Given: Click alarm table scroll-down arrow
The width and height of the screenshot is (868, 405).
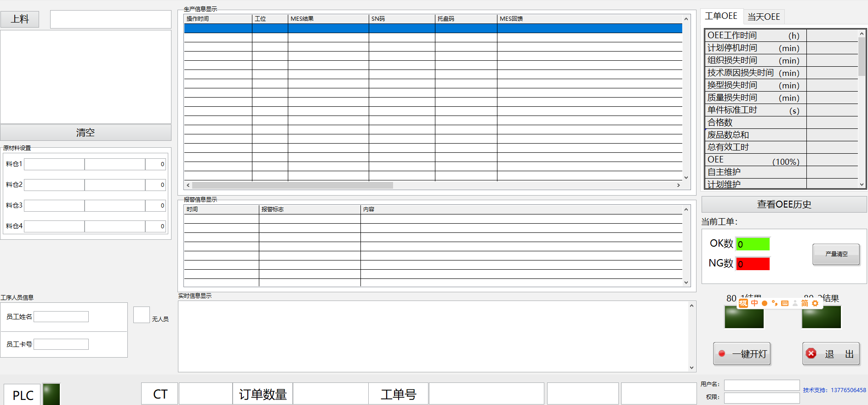Looking at the screenshot, I should click(x=686, y=283).
